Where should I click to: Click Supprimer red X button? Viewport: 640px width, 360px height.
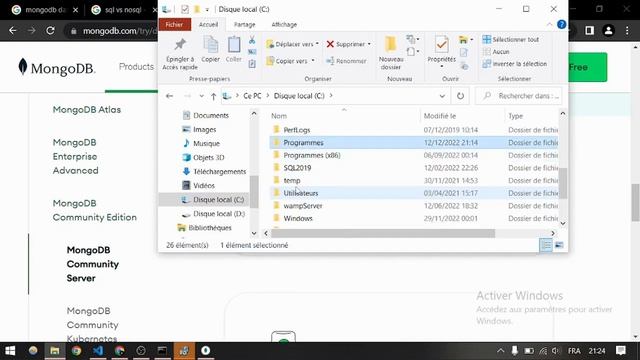point(345,44)
